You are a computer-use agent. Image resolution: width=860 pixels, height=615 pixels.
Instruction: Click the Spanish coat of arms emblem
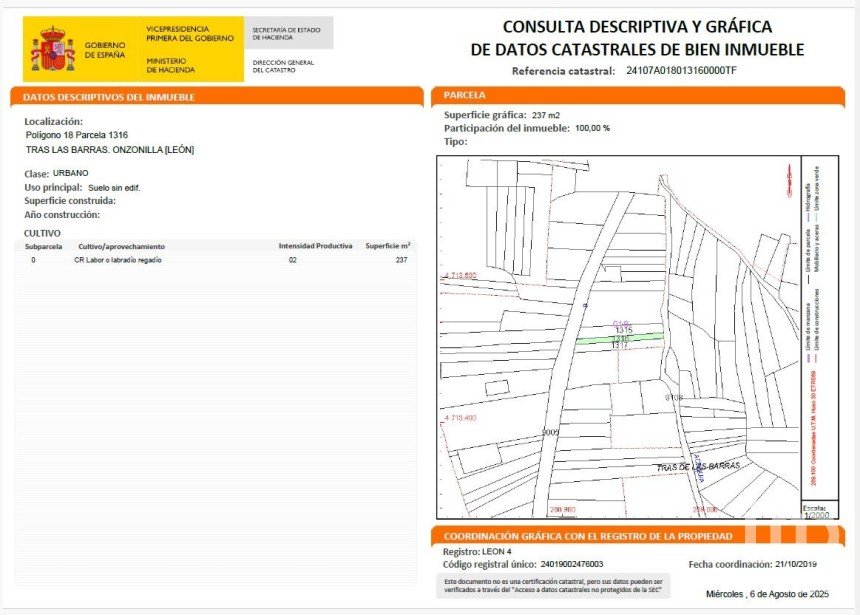pyautogui.click(x=52, y=49)
